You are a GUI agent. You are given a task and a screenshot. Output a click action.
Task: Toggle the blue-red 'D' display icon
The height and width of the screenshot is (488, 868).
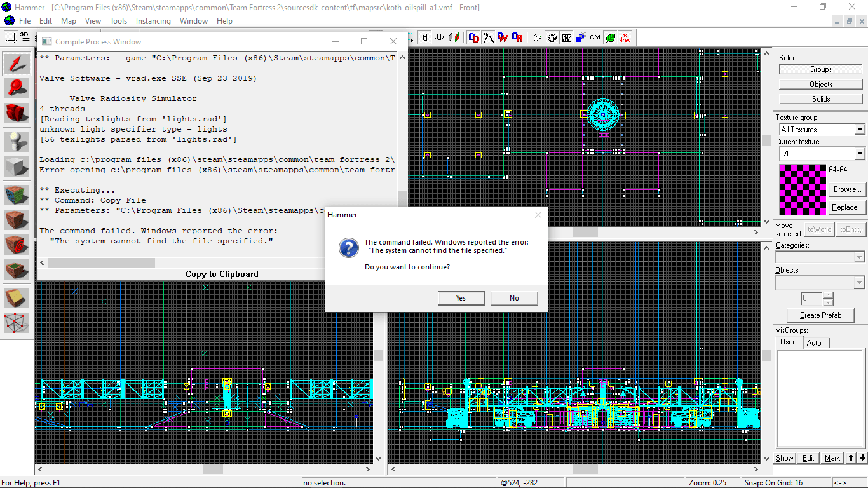(x=473, y=37)
